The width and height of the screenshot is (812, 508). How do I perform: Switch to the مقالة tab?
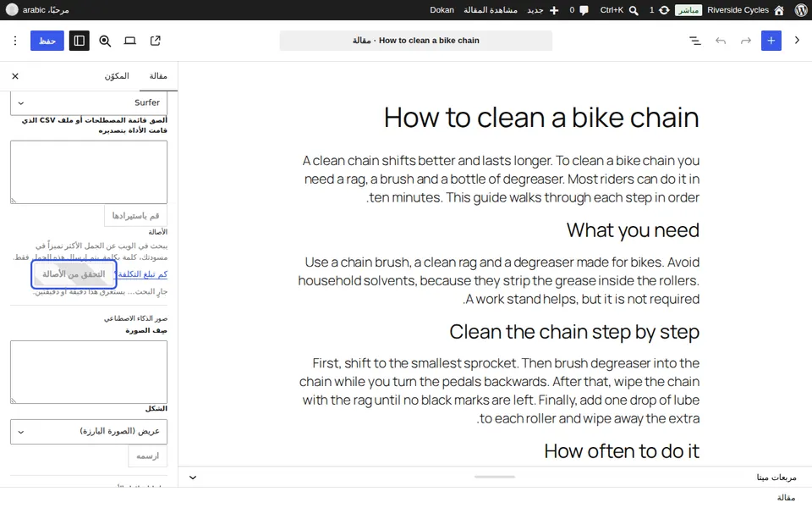click(x=158, y=76)
